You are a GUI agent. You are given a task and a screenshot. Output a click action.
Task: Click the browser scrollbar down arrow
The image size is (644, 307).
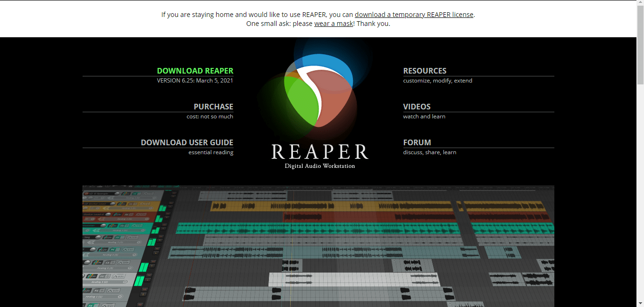641,304
